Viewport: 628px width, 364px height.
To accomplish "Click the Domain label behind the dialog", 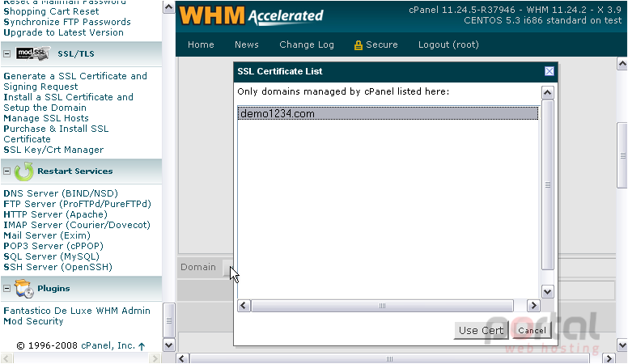I will click(x=197, y=267).
